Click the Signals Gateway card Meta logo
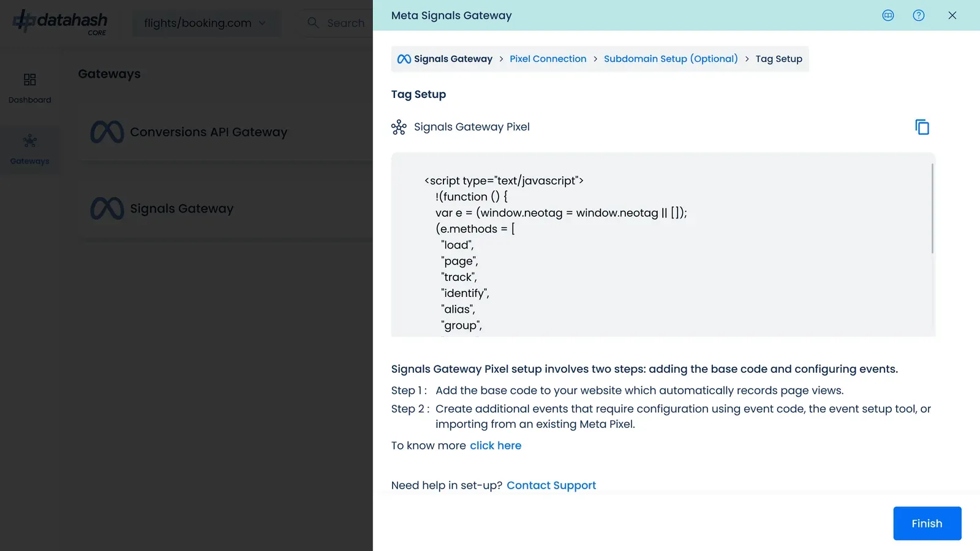 coord(107,209)
